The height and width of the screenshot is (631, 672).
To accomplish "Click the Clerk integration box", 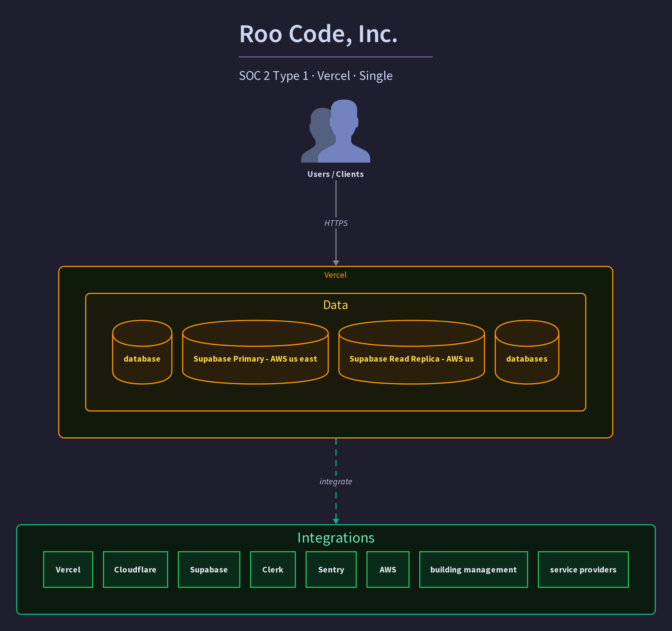I will pos(273,570).
